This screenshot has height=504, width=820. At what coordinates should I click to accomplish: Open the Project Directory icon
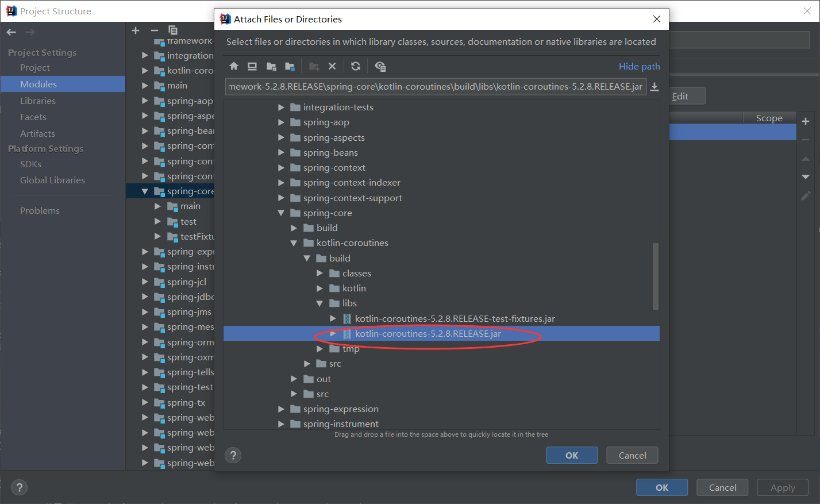[x=271, y=66]
